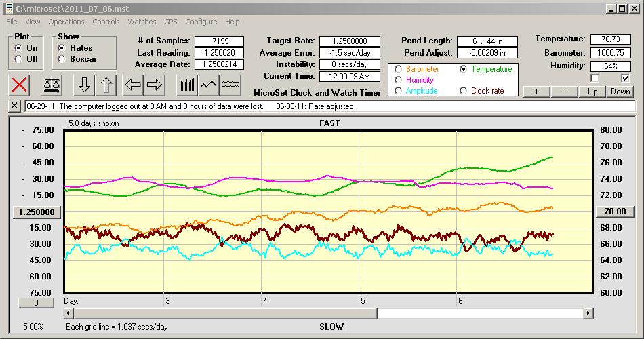Click the '5.0 days shown' label
The width and height of the screenshot is (644, 339).
94,123
